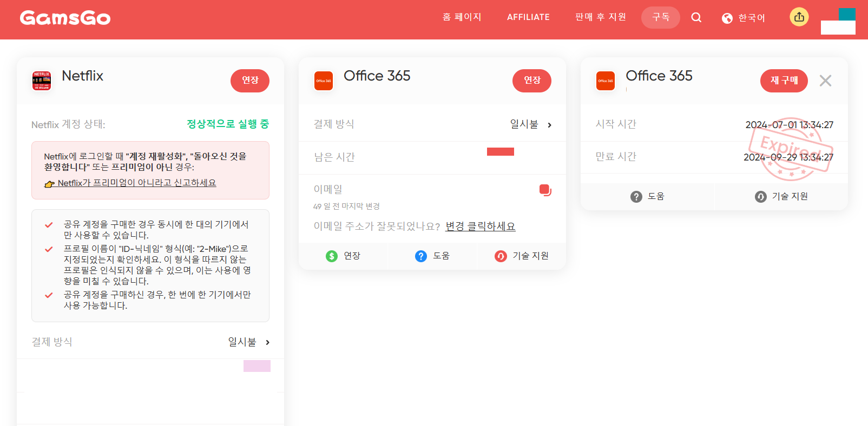Click the gray headset support icon
Image resolution: width=868 pixels, height=426 pixels.
pyautogui.click(x=761, y=197)
